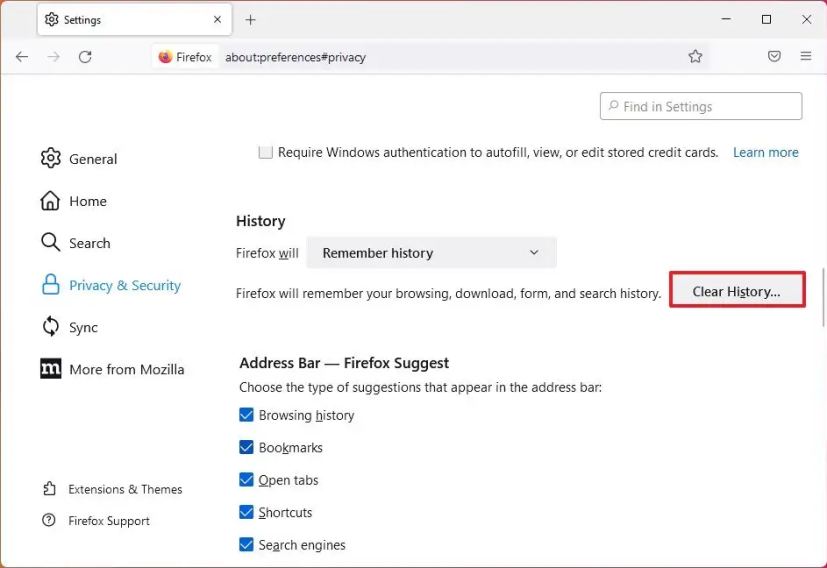827x568 pixels.
Task: Click the address bar URL text
Action: tap(295, 57)
